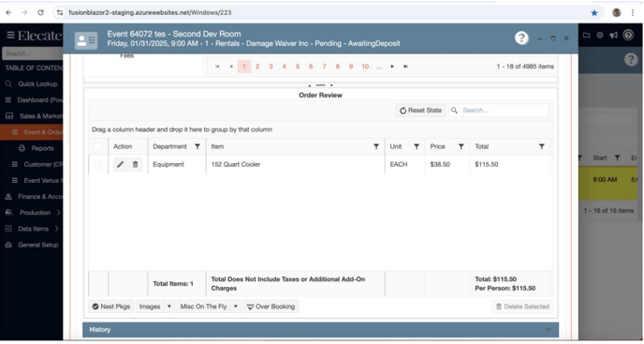Viewport: 644px width, 344px height.
Task: Click the pager ellipsis for more pages
Action: pos(379,67)
